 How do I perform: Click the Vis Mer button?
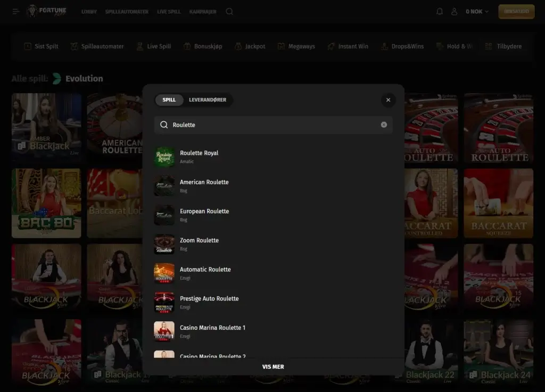(x=273, y=366)
